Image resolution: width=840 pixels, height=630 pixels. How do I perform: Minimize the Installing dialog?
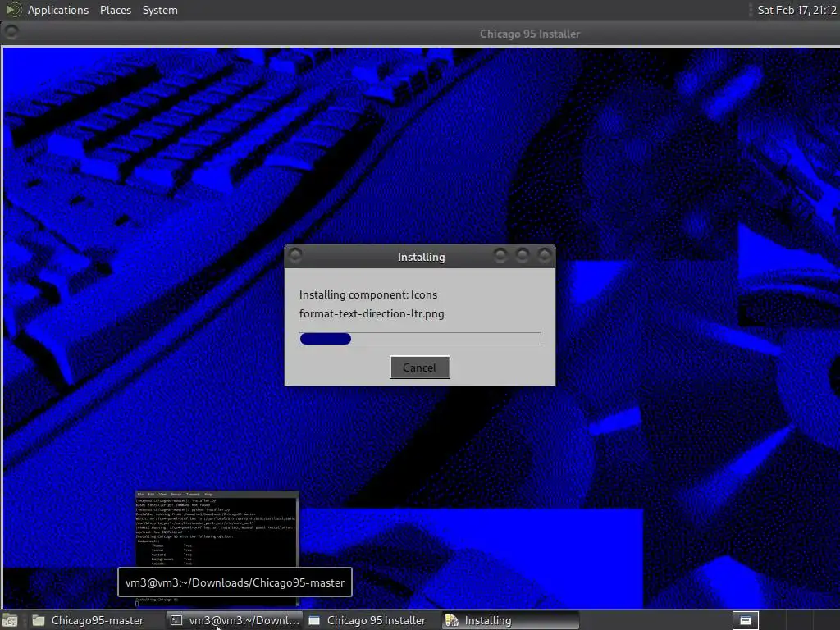[x=500, y=256]
